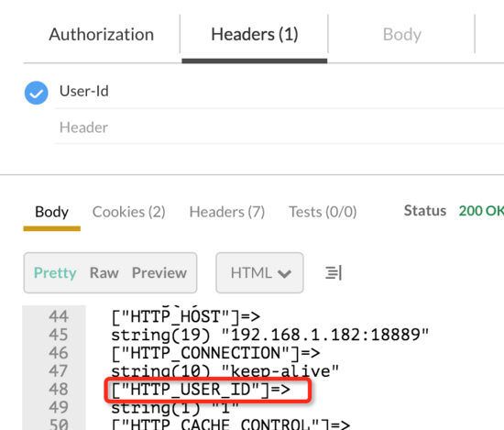Viewport: 504px width, 430px height.
Task: Open the HTML format dropdown
Action: (259, 272)
